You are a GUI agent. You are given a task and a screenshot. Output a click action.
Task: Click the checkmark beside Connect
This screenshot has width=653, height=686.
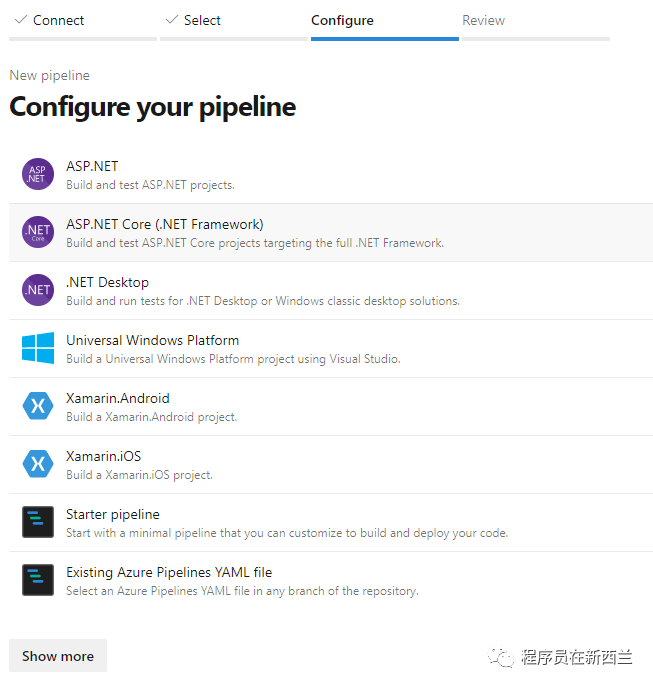click(21, 20)
